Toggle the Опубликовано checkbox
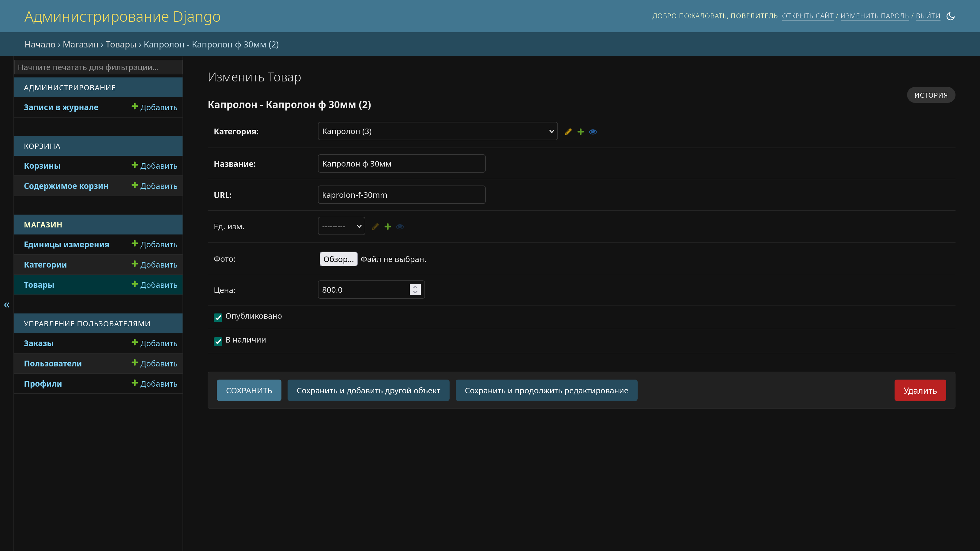Image resolution: width=980 pixels, height=551 pixels. pyautogui.click(x=218, y=317)
